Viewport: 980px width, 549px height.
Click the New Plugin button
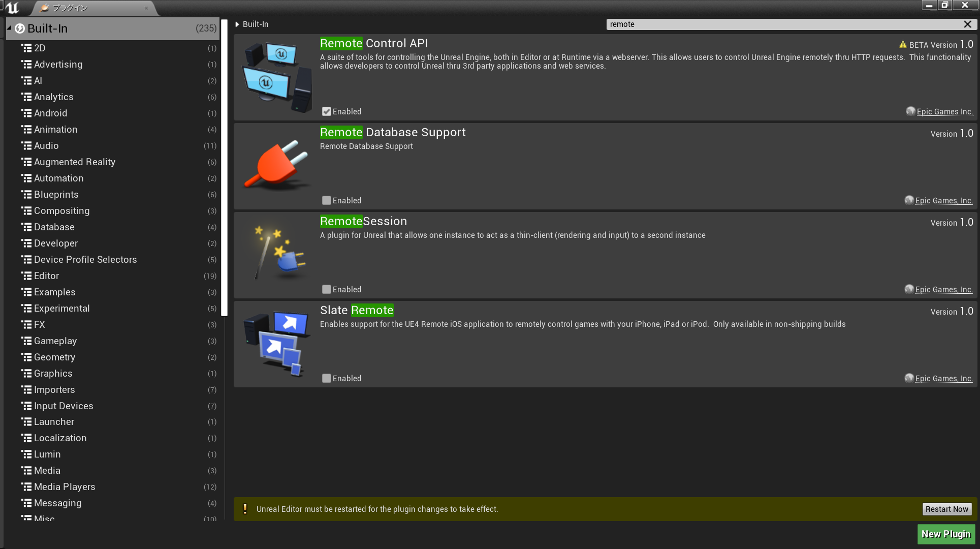(945, 534)
